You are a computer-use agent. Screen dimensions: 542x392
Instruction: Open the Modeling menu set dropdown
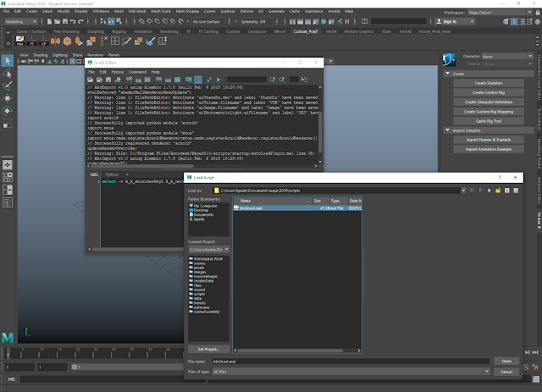tap(20, 21)
